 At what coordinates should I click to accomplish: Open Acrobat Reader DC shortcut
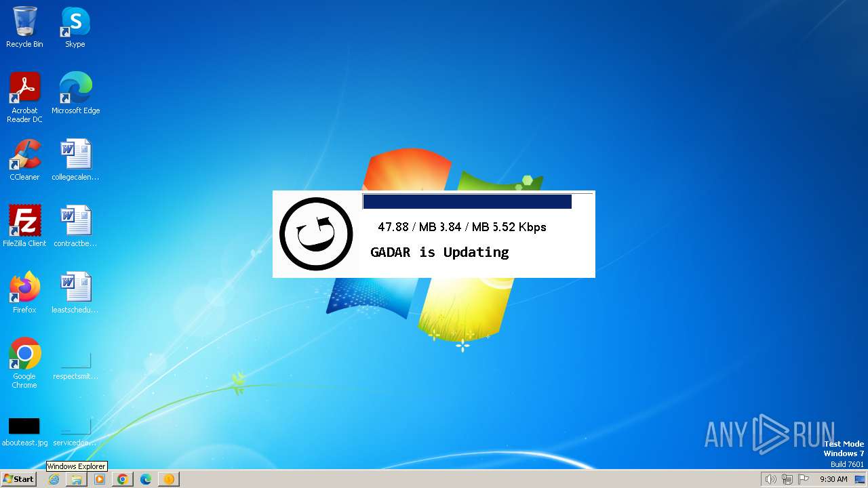pos(24,98)
